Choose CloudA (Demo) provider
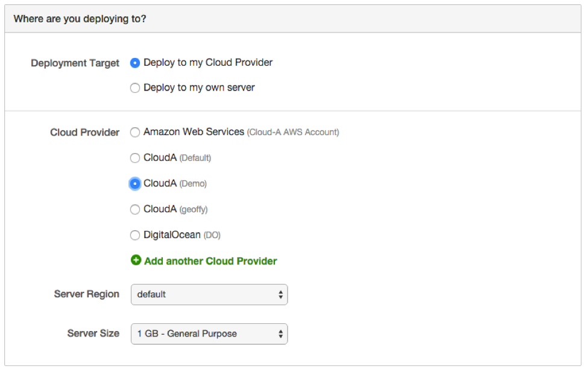Image resolution: width=588 pixels, height=372 pixels. coord(135,184)
